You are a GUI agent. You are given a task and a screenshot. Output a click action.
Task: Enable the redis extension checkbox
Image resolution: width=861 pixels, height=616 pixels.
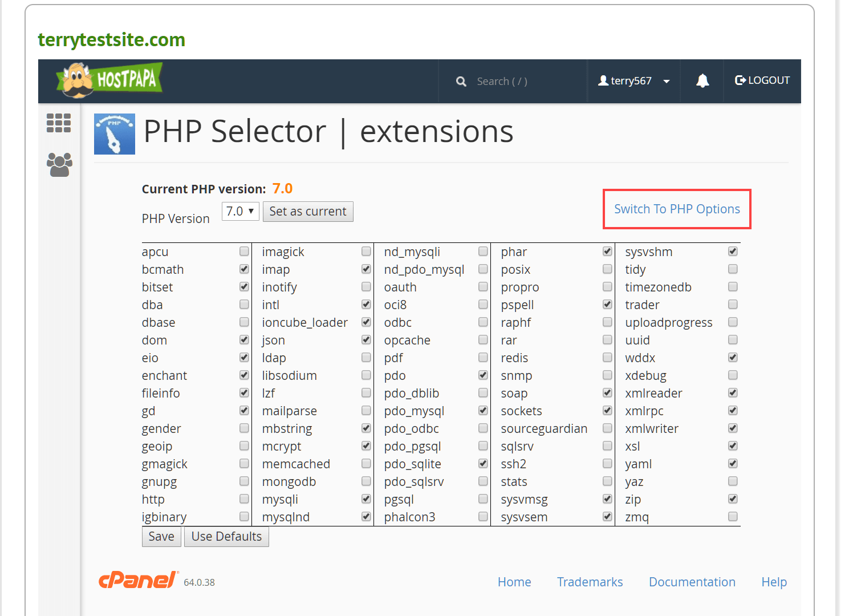tap(607, 357)
